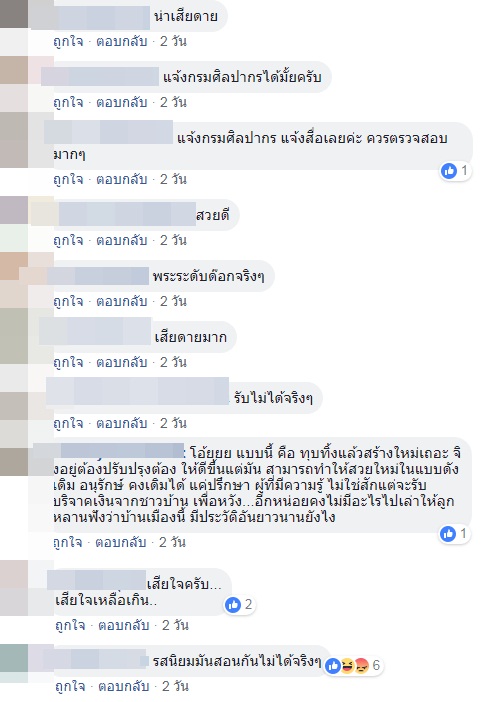Screen dimensions: 504x702
Task: Click ตอบกลับ under 'พระระดับด๊อกจริงๆ' comment
Action: 122,301
